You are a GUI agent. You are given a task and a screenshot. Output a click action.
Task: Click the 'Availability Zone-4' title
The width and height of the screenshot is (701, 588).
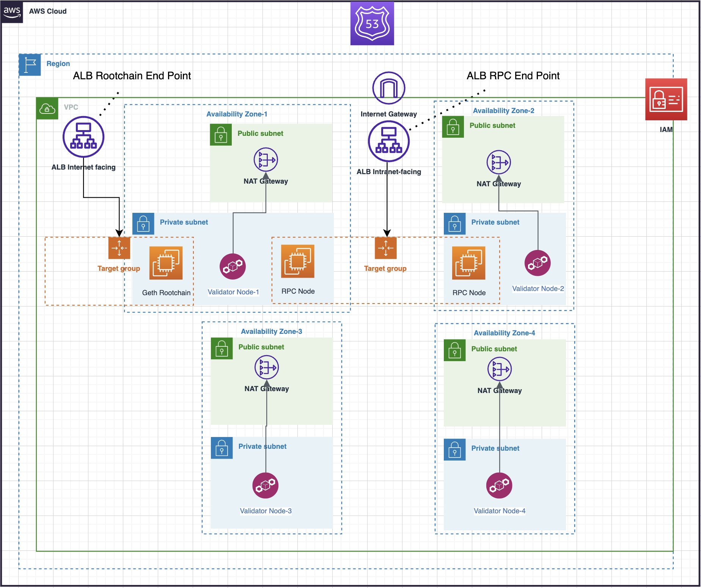coord(505,333)
